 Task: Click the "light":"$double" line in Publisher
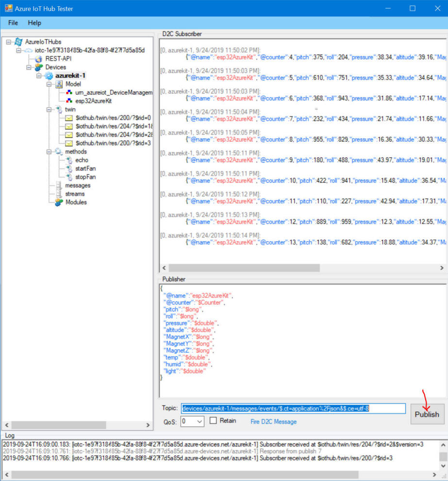pos(185,371)
